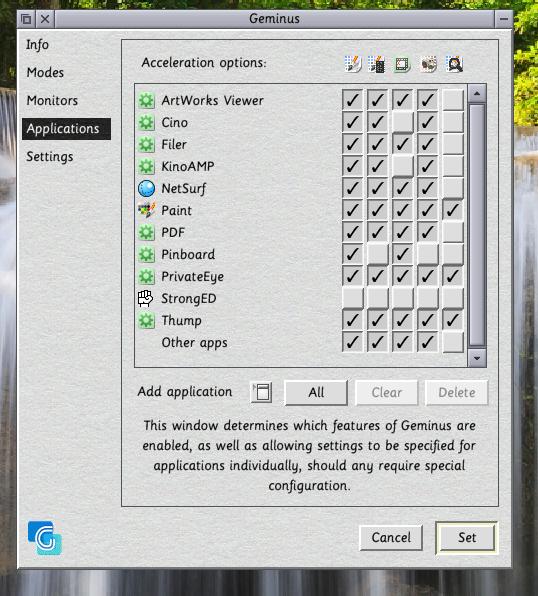Click the application list scroll-up arrow
Viewport: 538px width, 596px height.
(x=477, y=94)
